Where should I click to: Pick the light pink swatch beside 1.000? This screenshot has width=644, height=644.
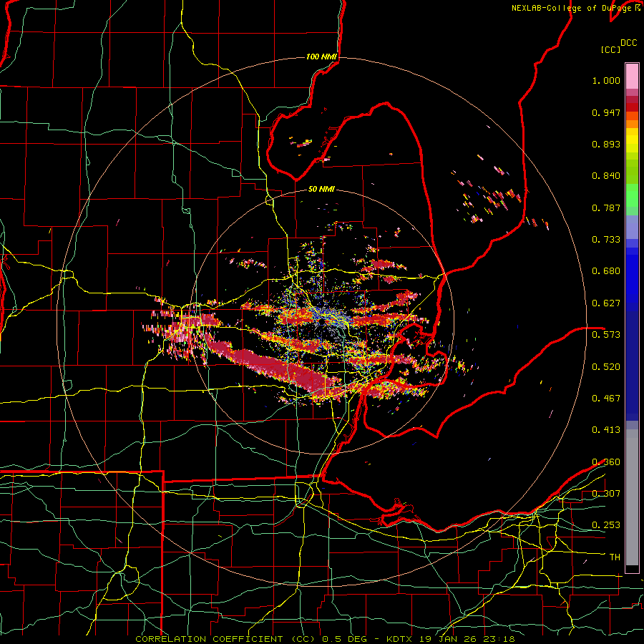point(632,76)
